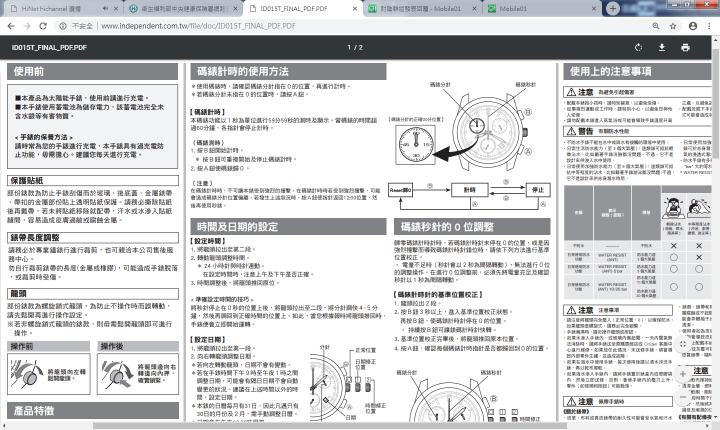Click the ID015T_FINAL_PDF.PDF viewer title
The width and height of the screenshot is (720, 430).
click(x=49, y=47)
